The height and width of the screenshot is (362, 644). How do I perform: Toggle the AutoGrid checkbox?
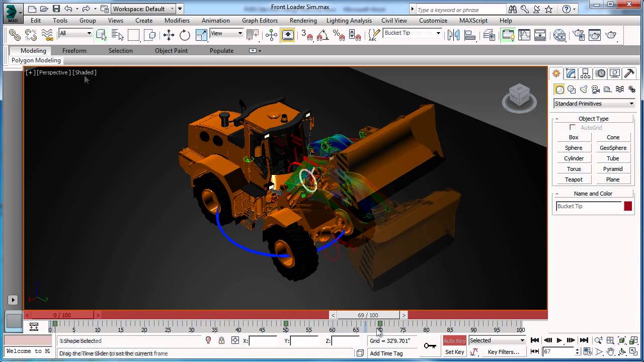tap(573, 128)
